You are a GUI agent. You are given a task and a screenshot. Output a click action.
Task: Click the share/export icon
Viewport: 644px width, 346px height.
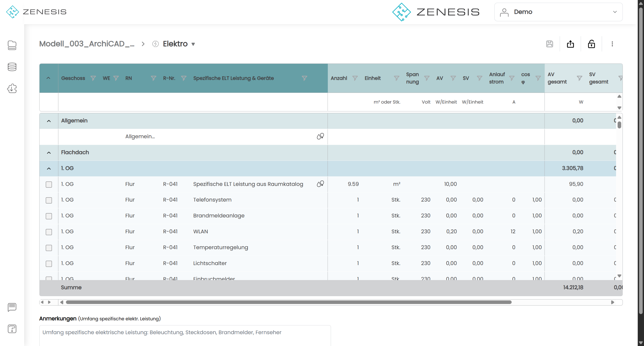pyautogui.click(x=570, y=44)
